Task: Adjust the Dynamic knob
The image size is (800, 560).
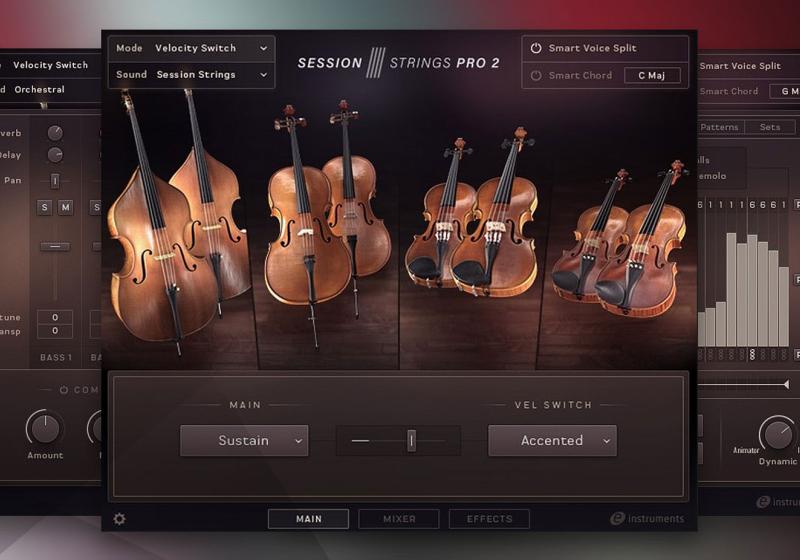Action: point(776,433)
